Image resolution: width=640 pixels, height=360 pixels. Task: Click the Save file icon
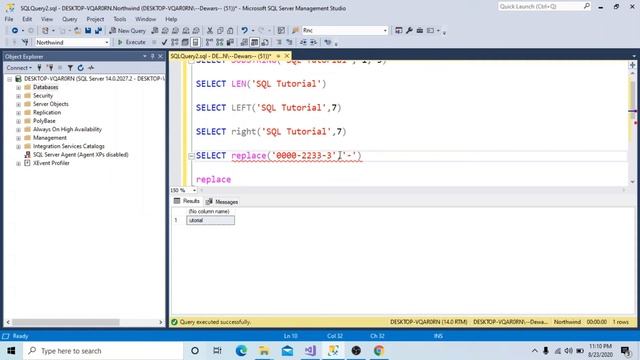click(x=88, y=31)
